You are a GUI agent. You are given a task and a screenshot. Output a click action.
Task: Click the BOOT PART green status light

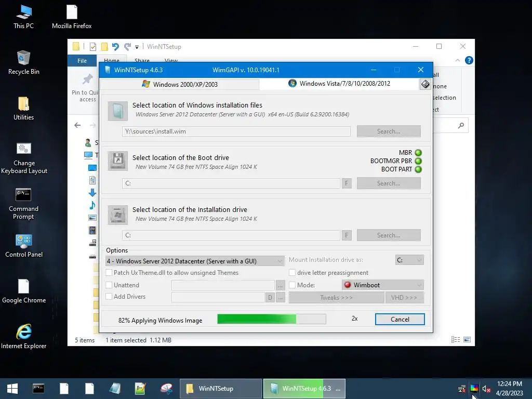tap(418, 169)
